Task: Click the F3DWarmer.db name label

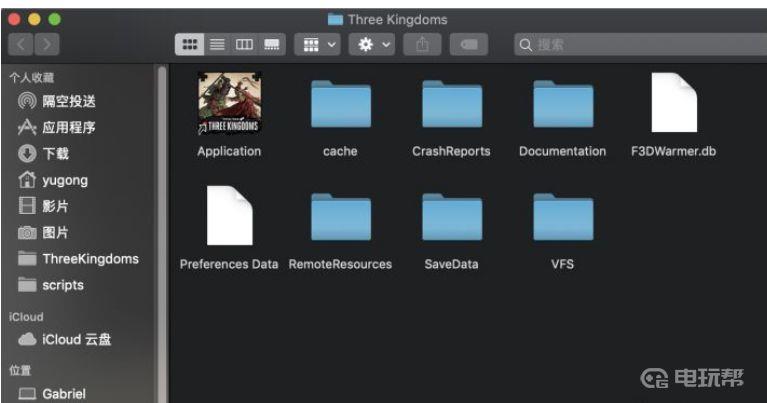Action: [674, 152]
